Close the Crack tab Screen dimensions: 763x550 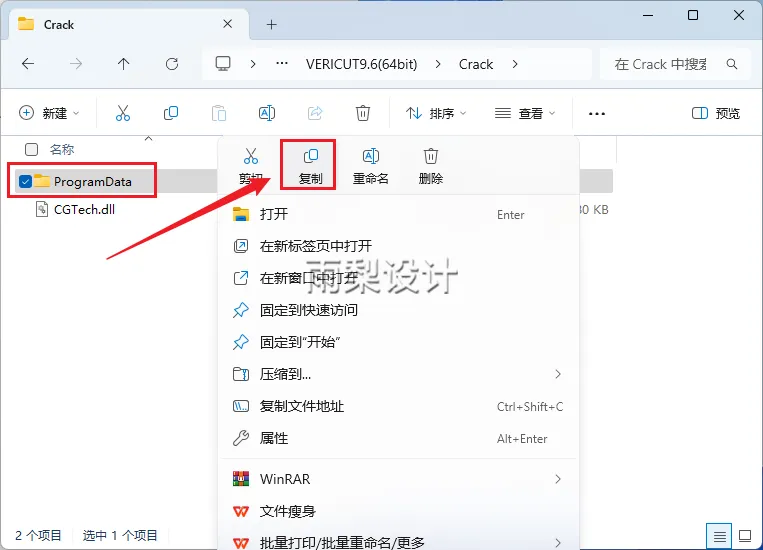coord(227,23)
